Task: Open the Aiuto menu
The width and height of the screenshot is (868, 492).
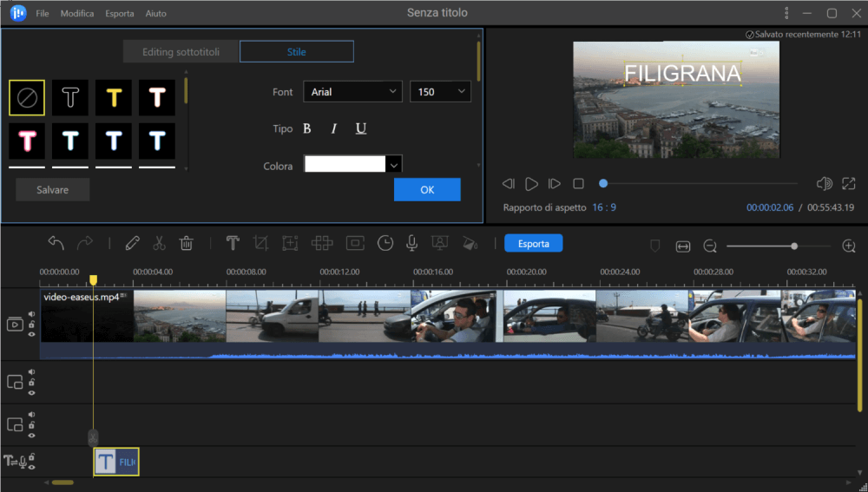Action: [155, 13]
